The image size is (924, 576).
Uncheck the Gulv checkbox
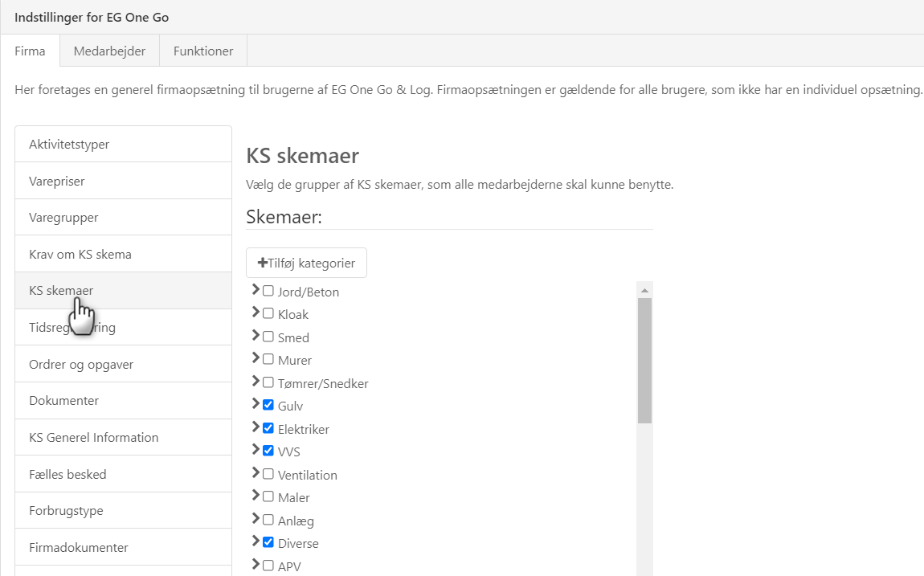point(268,405)
